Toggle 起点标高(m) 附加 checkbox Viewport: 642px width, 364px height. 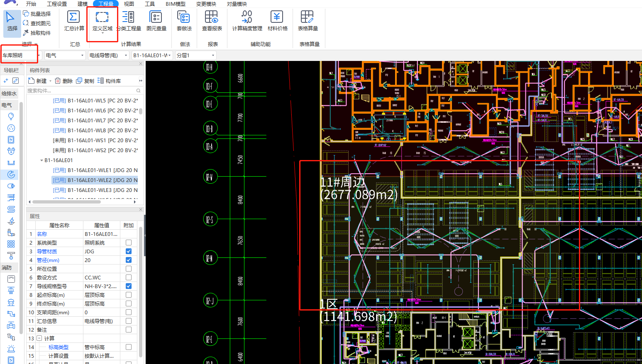pyautogui.click(x=129, y=295)
